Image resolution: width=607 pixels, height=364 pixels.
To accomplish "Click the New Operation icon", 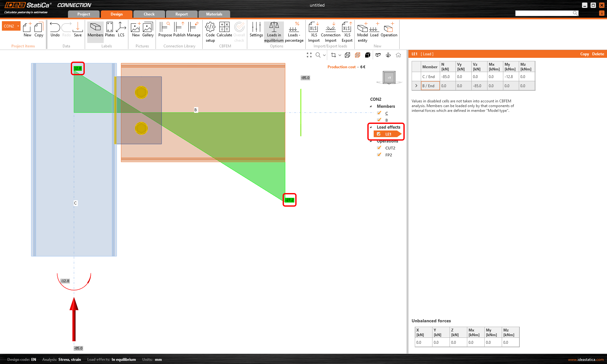I will coord(389,30).
